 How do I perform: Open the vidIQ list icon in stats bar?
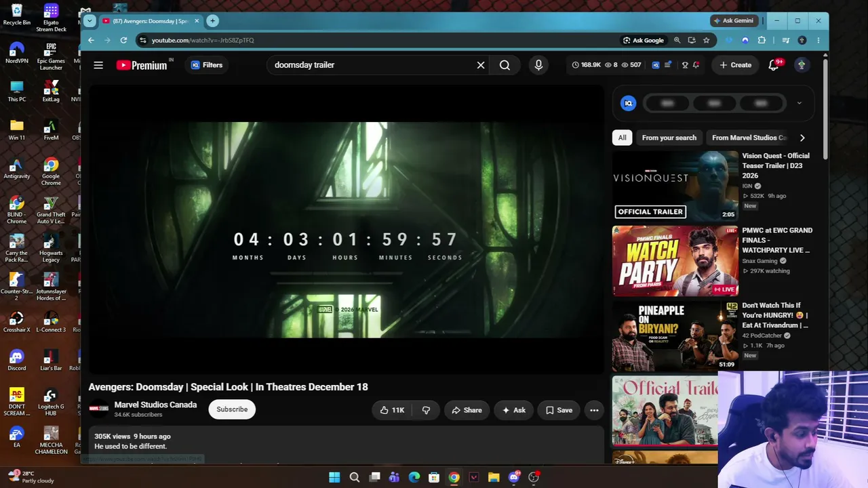click(x=668, y=65)
